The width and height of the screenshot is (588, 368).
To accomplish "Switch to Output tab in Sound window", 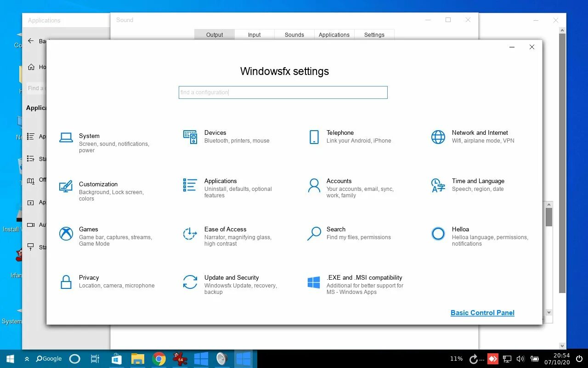I will tap(215, 35).
